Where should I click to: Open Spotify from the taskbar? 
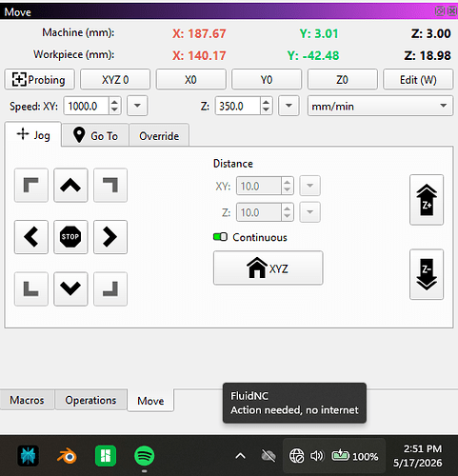pyautogui.click(x=145, y=456)
